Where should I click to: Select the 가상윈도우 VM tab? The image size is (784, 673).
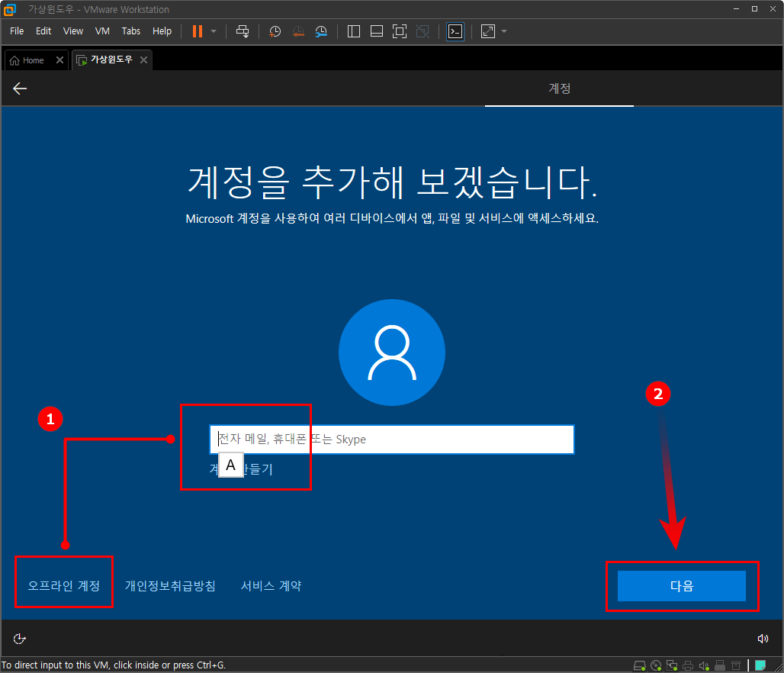click(105, 60)
